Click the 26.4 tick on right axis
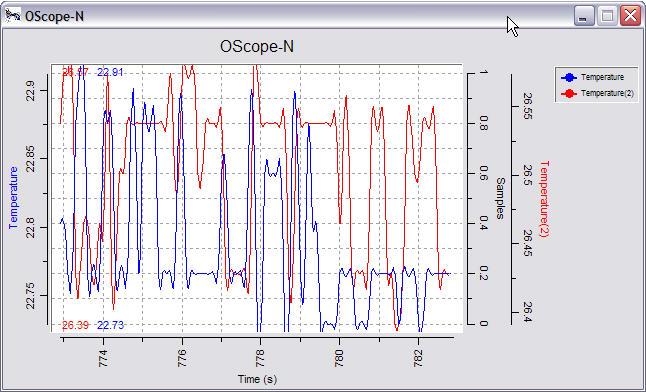Screen dimensions: 646x392 528,312
